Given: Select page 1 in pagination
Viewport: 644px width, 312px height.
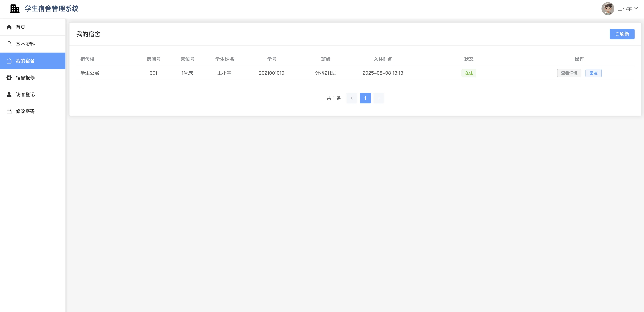Looking at the screenshot, I should pos(365,98).
